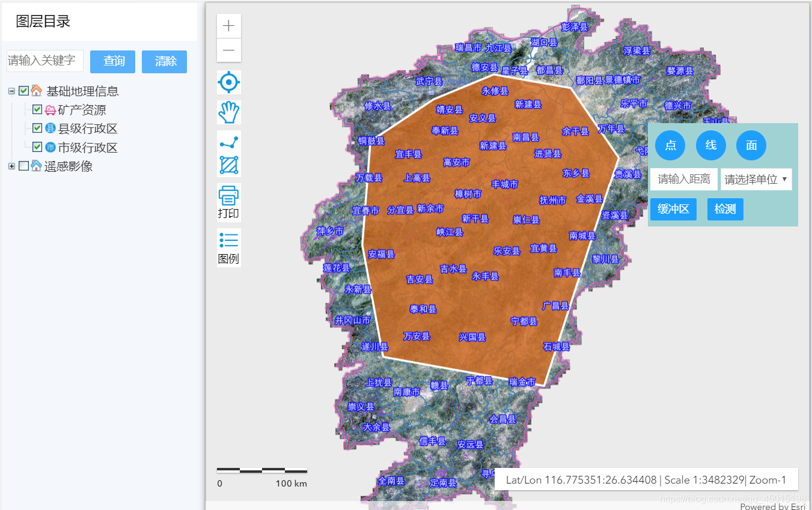Select the polygon sketch tool icon

point(228,166)
